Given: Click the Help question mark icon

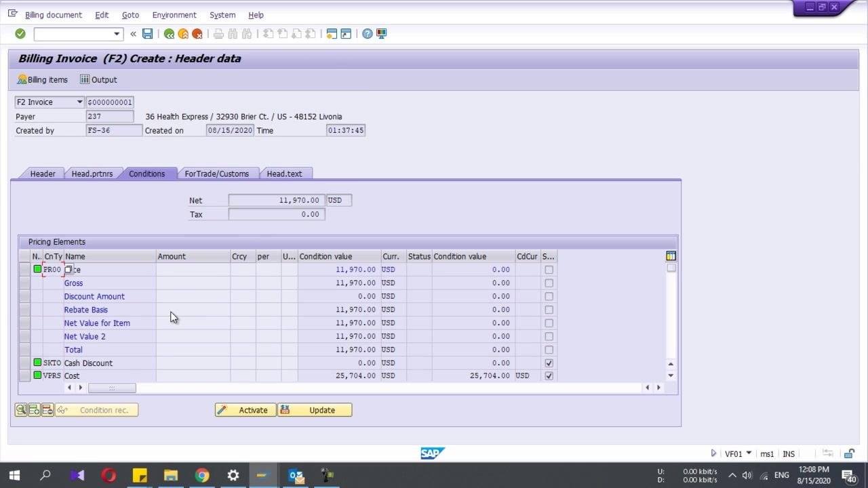Looking at the screenshot, I should coord(367,34).
